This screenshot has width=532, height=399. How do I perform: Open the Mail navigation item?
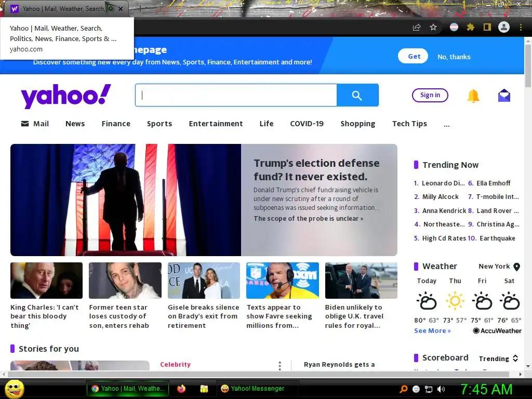point(35,124)
